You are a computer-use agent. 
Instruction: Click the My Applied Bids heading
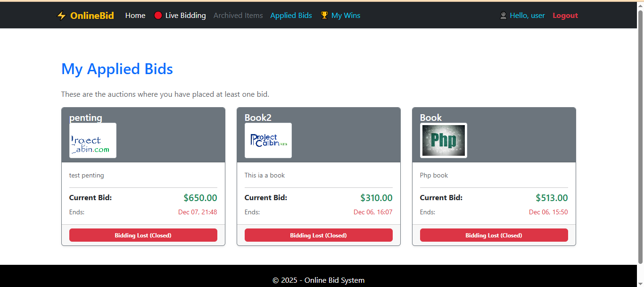(117, 69)
